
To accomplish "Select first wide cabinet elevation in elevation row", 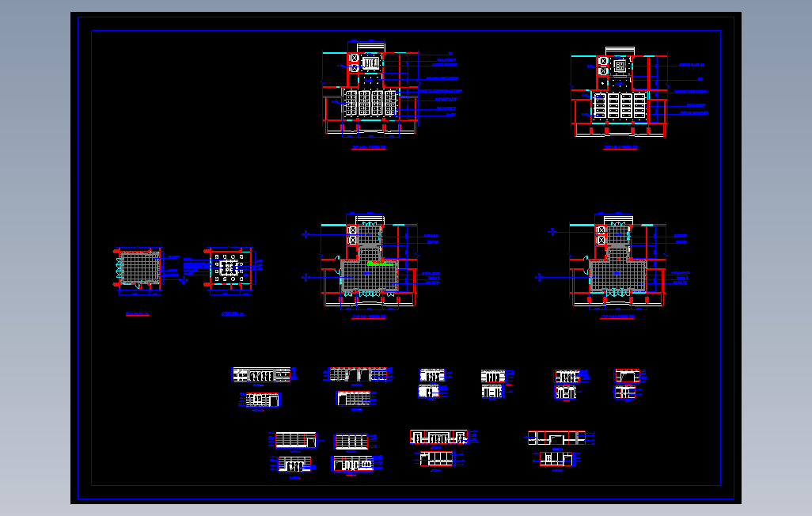I will pyautogui.click(x=261, y=374).
